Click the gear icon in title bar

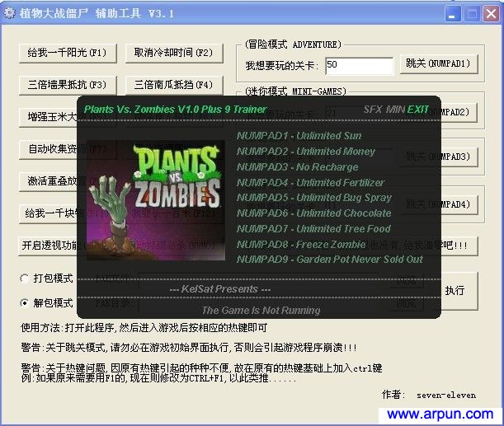10,13
